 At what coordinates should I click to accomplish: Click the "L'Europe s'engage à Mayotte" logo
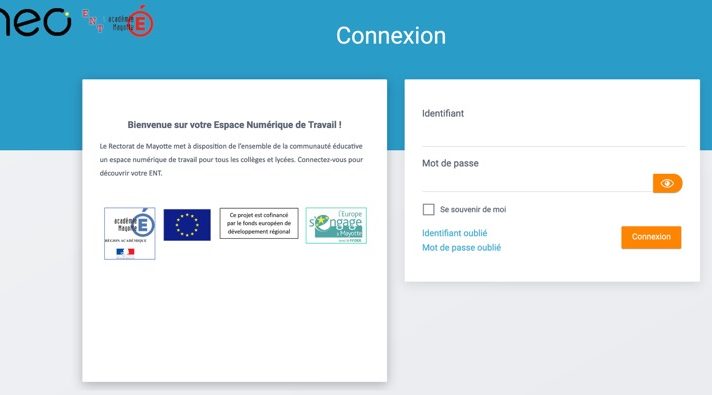pyautogui.click(x=336, y=226)
